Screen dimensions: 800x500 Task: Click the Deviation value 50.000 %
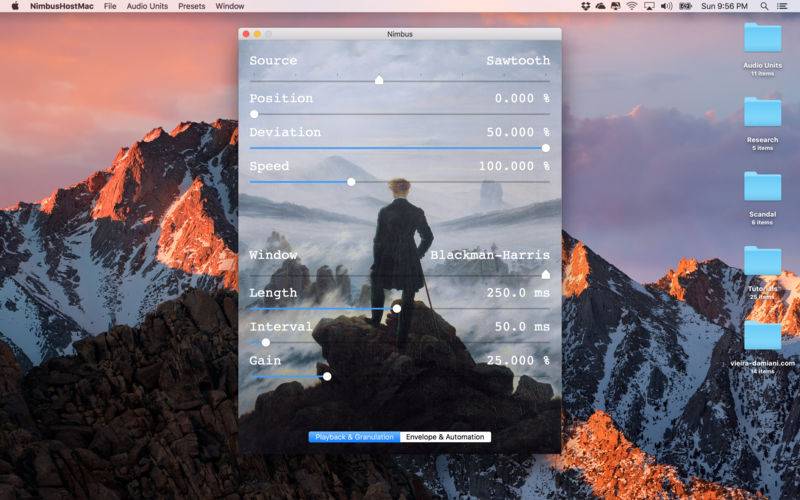click(x=518, y=132)
